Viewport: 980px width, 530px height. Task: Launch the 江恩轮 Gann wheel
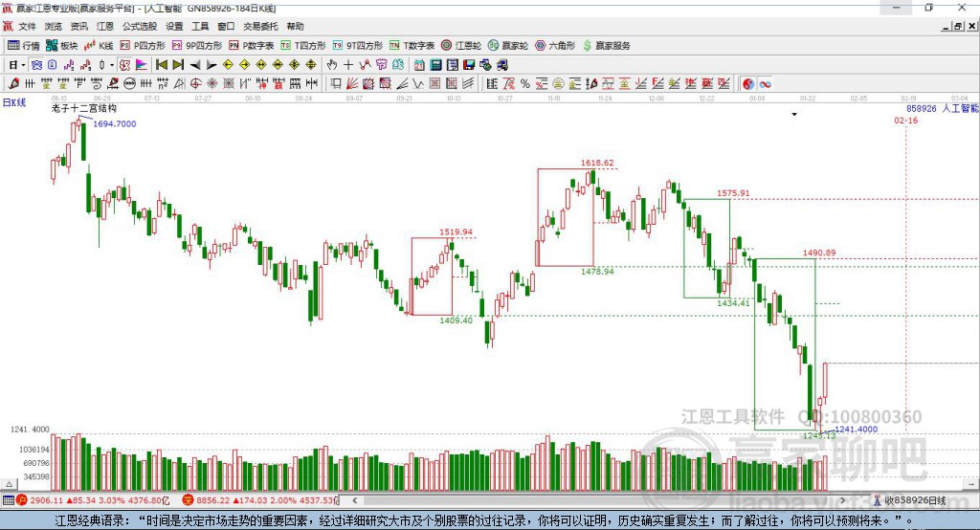[461, 46]
